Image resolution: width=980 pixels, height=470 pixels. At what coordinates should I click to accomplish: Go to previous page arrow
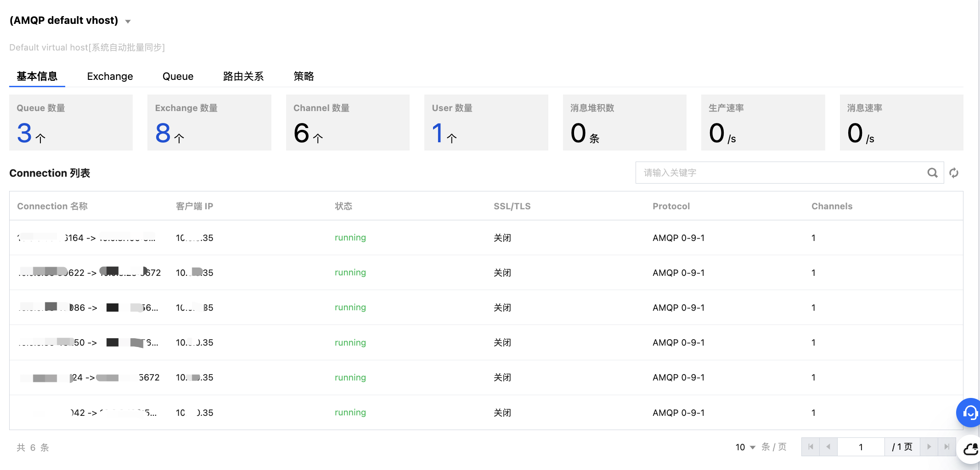pyautogui.click(x=828, y=447)
